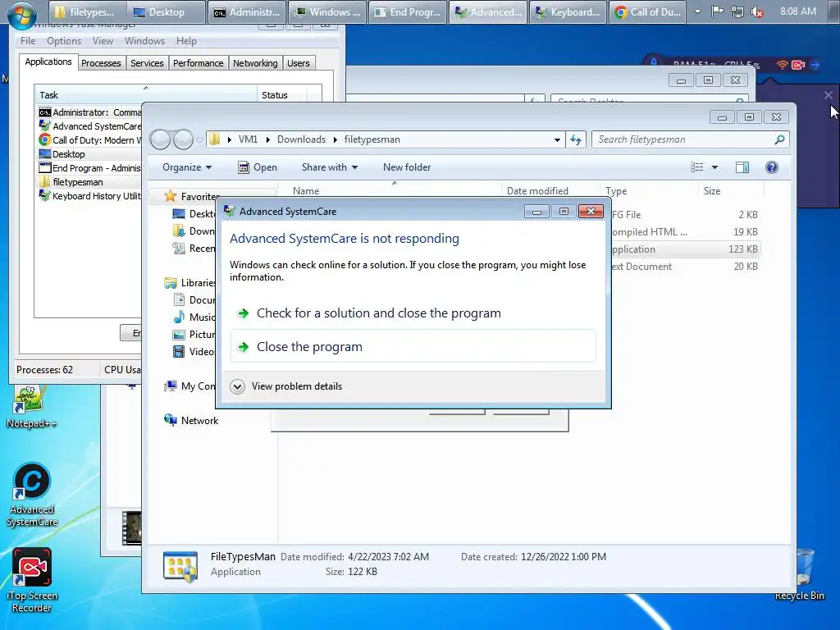Switch to Services tab
The image size is (840, 630).
coord(147,63)
